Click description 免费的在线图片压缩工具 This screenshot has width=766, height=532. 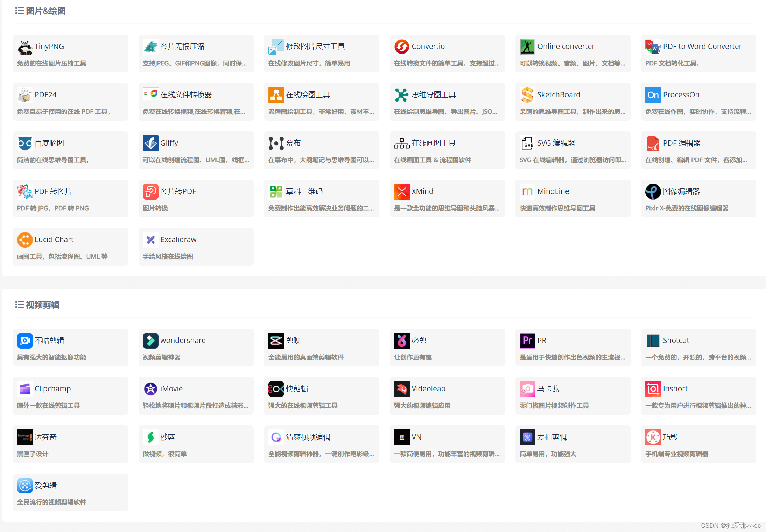[52, 63]
